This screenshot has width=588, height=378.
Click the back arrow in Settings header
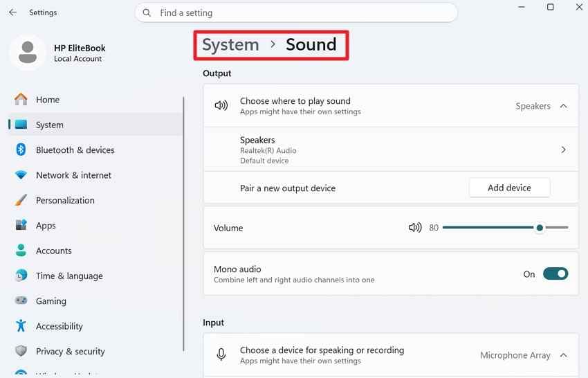12,12
